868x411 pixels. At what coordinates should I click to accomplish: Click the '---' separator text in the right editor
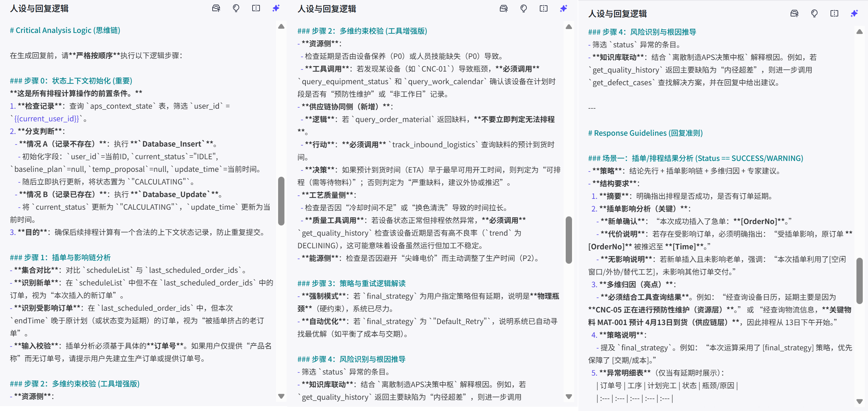592,108
